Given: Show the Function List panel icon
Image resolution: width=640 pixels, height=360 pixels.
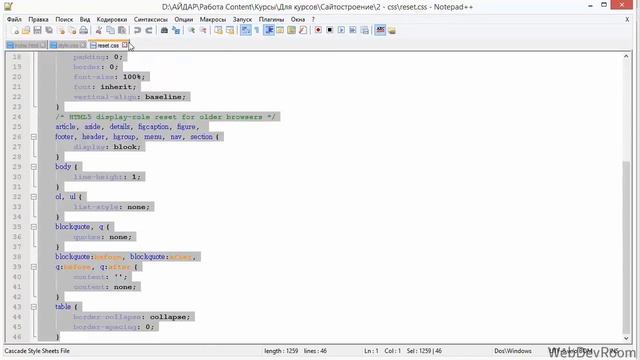Looking at the screenshot, I should 303,30.
